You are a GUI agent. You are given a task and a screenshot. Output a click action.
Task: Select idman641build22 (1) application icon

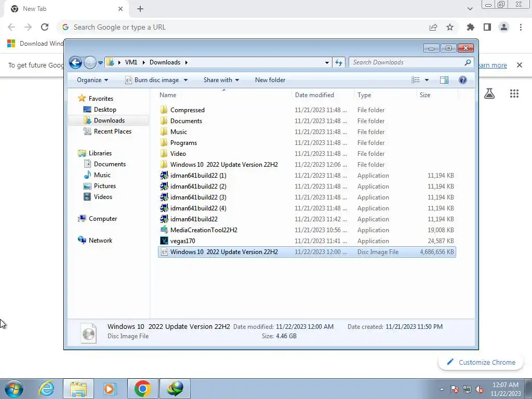[164, 176]
